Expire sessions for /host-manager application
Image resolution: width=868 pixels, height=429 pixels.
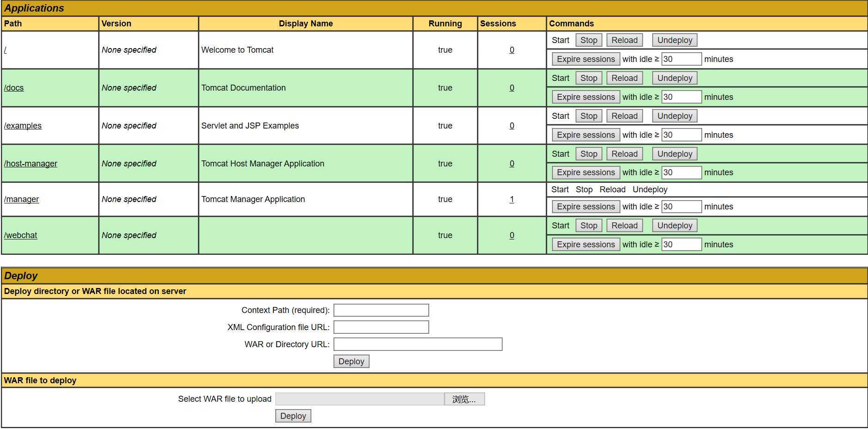pyautogui.click(x=586, y=172)
